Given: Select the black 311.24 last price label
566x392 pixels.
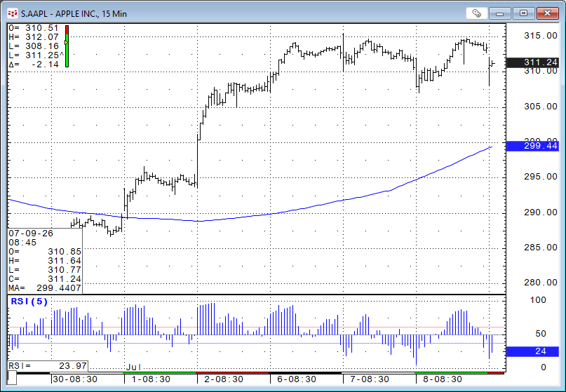Looking at the screenshot, I should (x=533, y=62).
